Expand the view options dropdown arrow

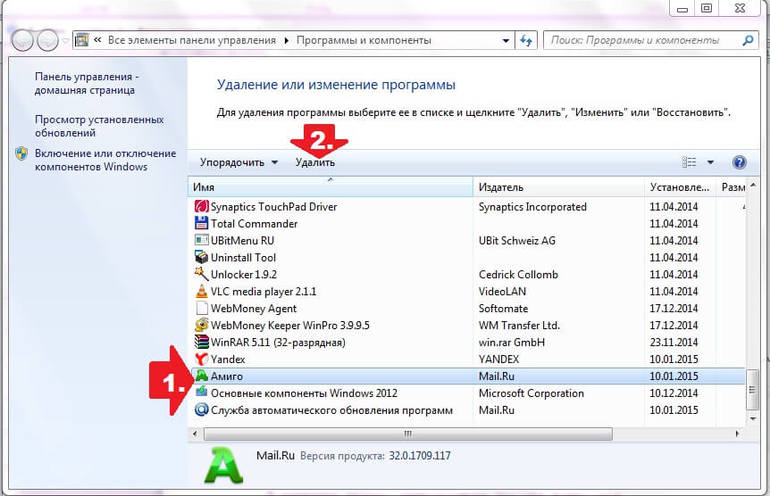[x=710, y=162]
